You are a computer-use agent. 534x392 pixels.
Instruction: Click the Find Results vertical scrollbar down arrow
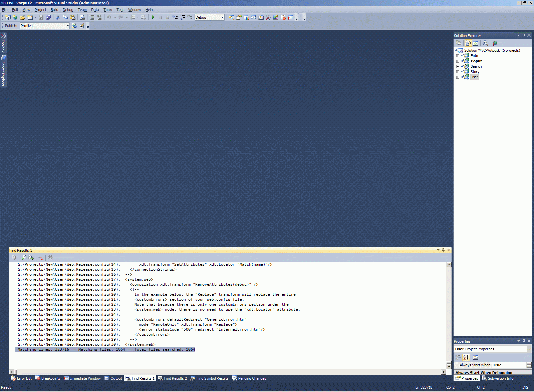[449, 366]
